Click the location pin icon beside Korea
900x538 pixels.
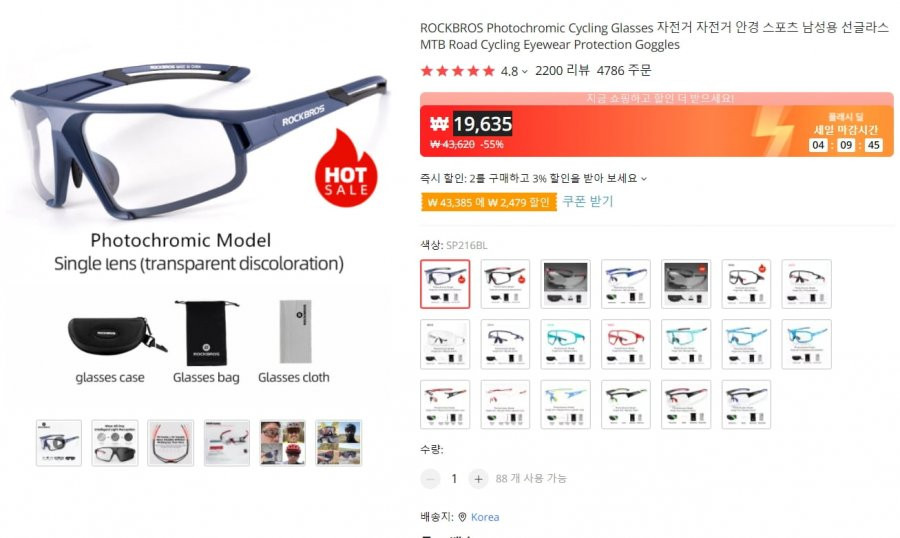click(462, 517)
